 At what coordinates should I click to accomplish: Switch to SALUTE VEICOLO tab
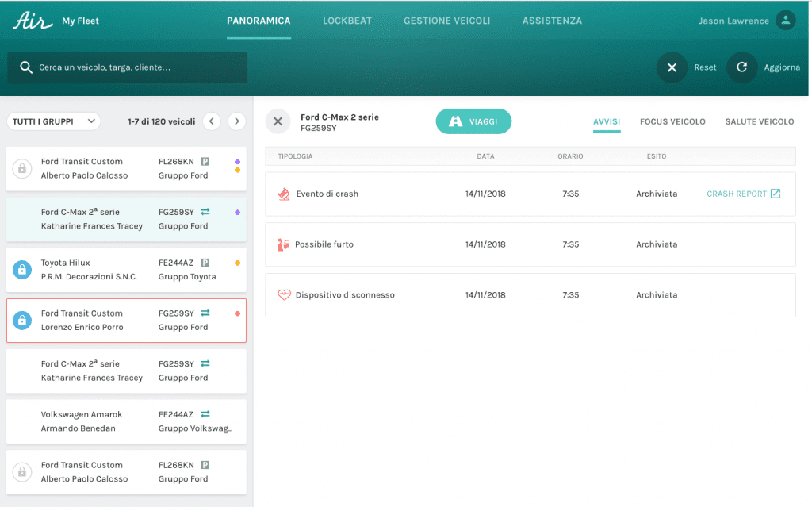(759, 121)
